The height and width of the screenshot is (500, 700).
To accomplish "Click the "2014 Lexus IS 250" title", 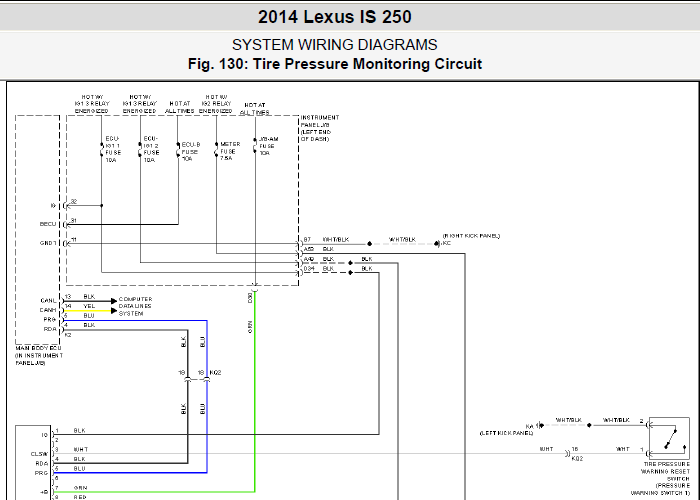I will 335,17.
